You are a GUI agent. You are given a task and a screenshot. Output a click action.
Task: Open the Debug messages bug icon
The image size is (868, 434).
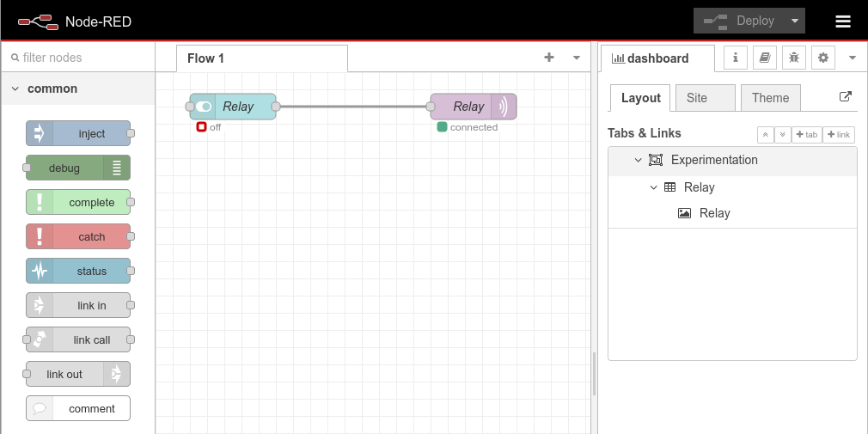tap(794, 58)
